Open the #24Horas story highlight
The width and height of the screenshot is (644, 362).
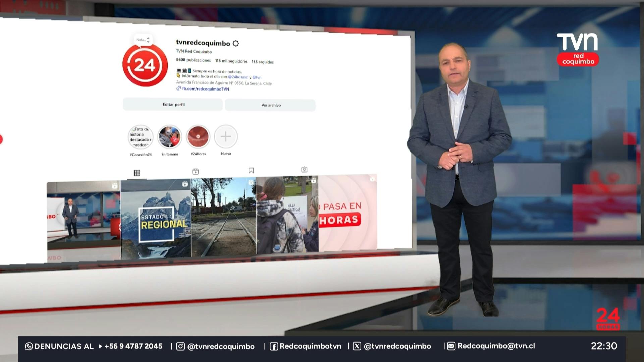198,137
